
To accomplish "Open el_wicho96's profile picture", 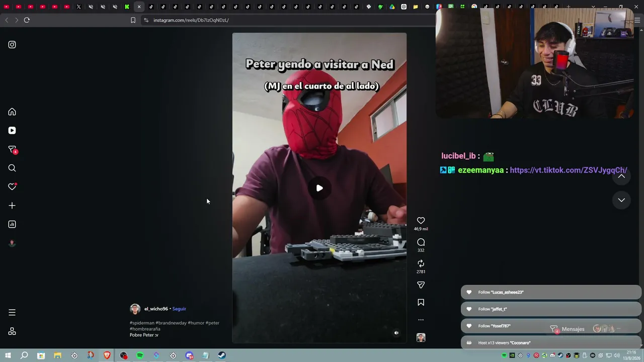I will pyautogui.click(x=135, y=309).
